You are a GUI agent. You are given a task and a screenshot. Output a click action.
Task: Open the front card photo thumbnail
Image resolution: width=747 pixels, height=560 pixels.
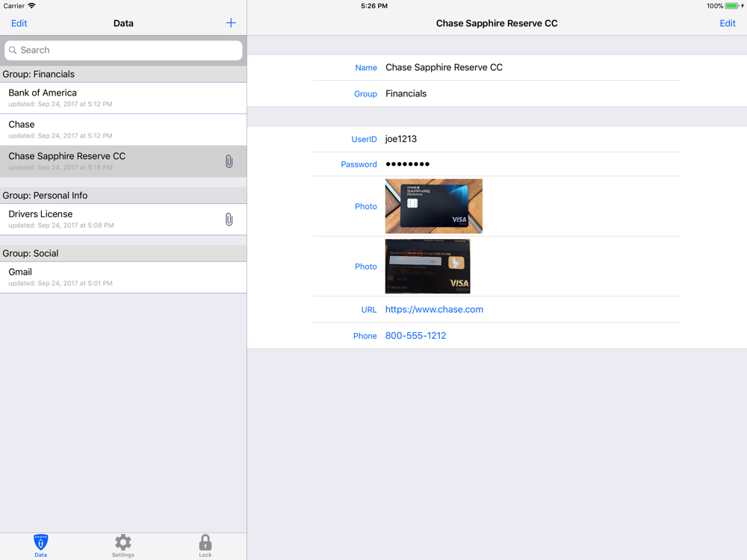pyautogui.click(x=433, y=206)
